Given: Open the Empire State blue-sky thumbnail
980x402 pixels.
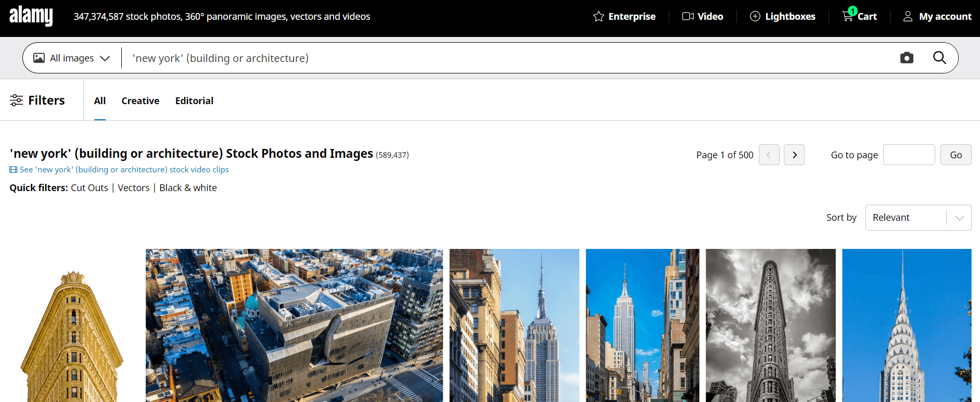Looking at the screenshot, I should (x=643, y=325).
